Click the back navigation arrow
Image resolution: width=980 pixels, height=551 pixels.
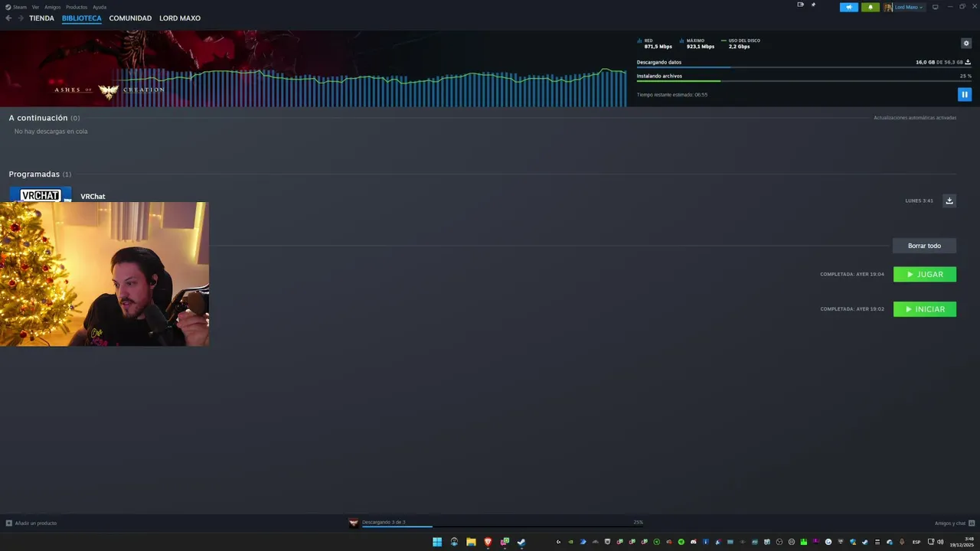8,18
